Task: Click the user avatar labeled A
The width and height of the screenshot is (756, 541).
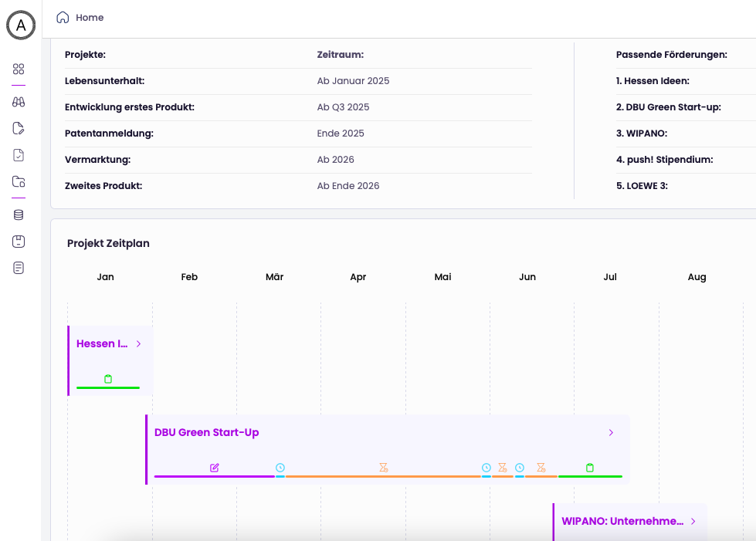Action: [21, 25]
